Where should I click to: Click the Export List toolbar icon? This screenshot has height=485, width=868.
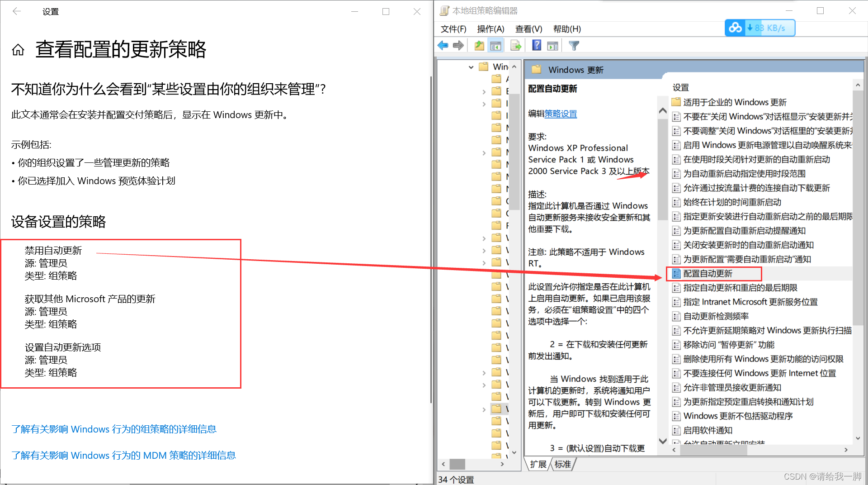pos(516,45)
